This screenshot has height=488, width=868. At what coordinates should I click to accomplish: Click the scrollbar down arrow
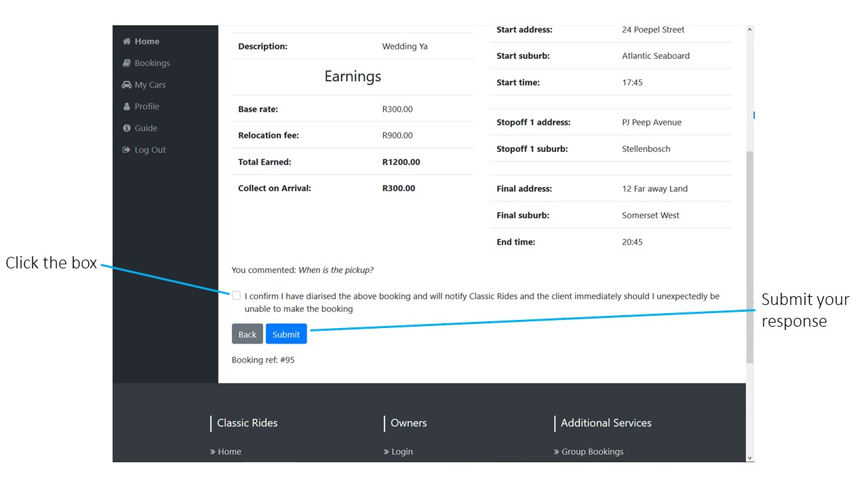pos(749,457)
